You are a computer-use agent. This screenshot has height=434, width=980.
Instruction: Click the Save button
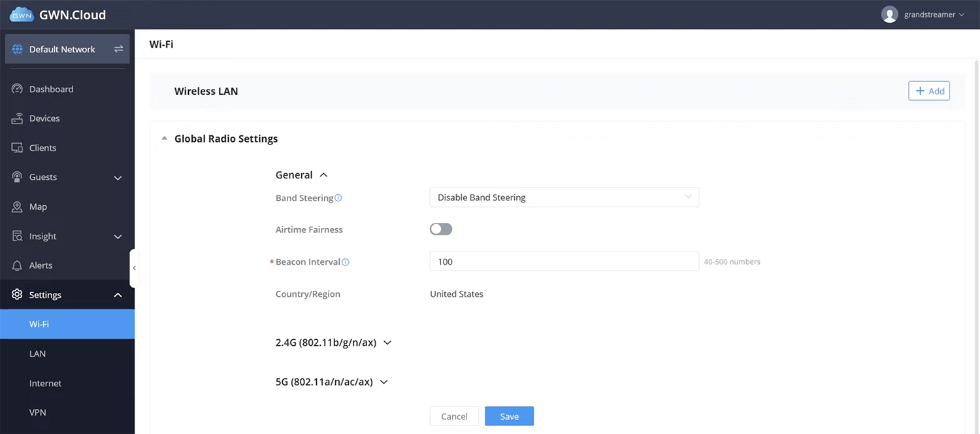point(509,416)
